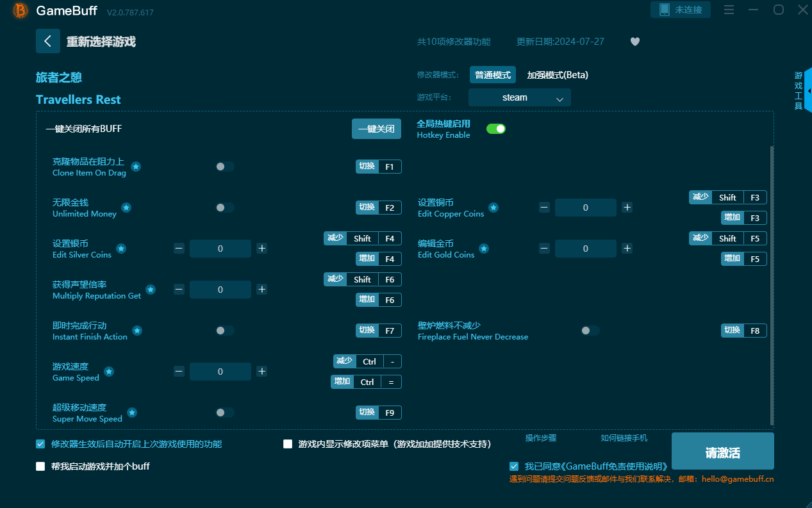Screen dimensions: 812x508
Task: Click star icon next to Multiply Reputation Get
Action: (x=151, y=290)
